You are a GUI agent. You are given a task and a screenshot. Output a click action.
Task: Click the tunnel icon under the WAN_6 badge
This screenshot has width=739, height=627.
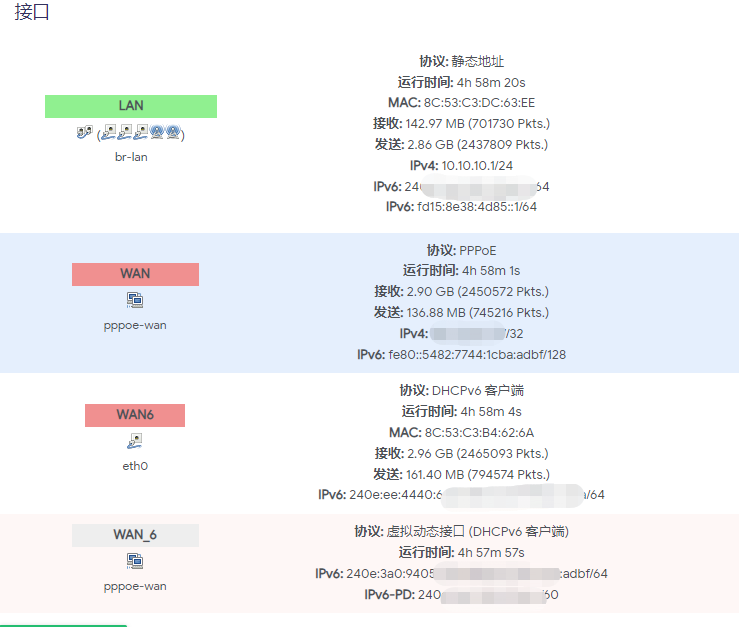[135, 561]
